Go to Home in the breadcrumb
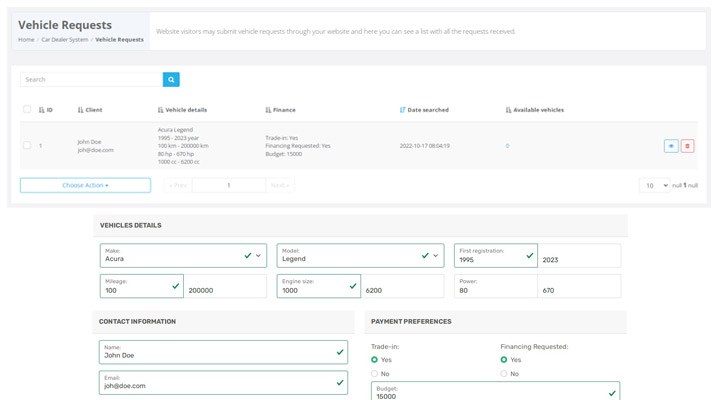The height and width of the screenshot is (400, 720). pos(26,40)
